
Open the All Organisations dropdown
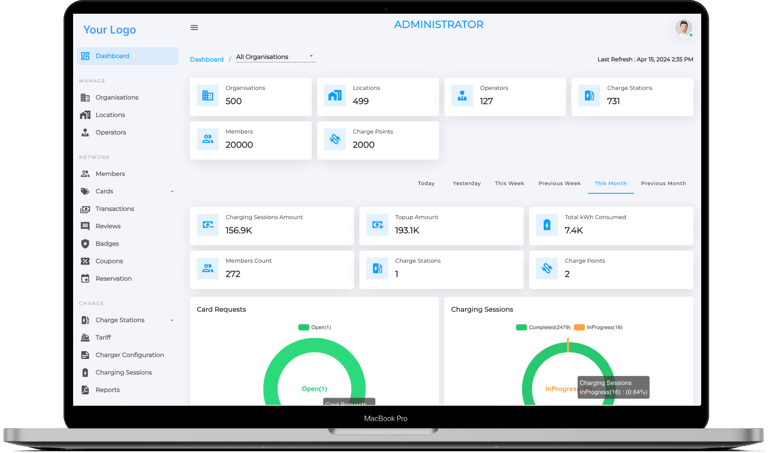[276, 57]
